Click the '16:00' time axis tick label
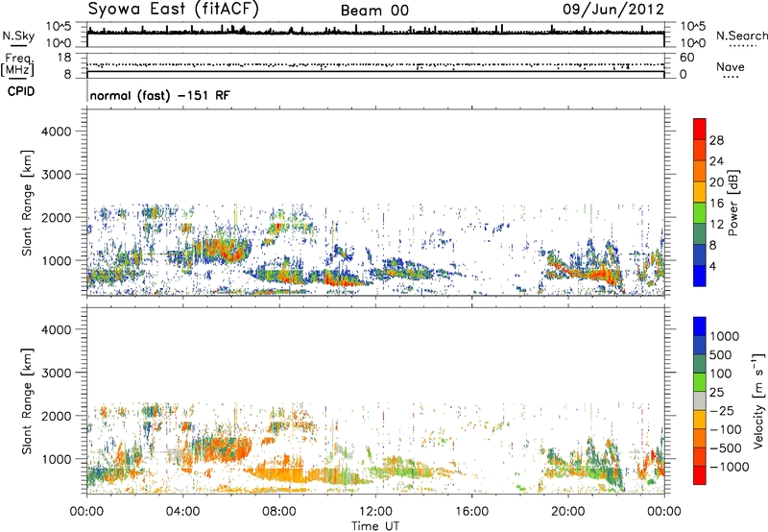The image size is (768, 532). click(x=471, y=512)
